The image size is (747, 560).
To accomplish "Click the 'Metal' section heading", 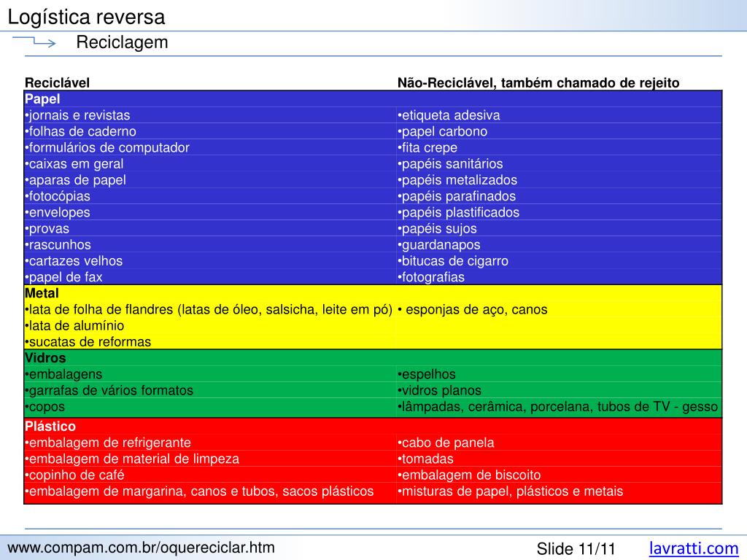I will coord(42,293).
